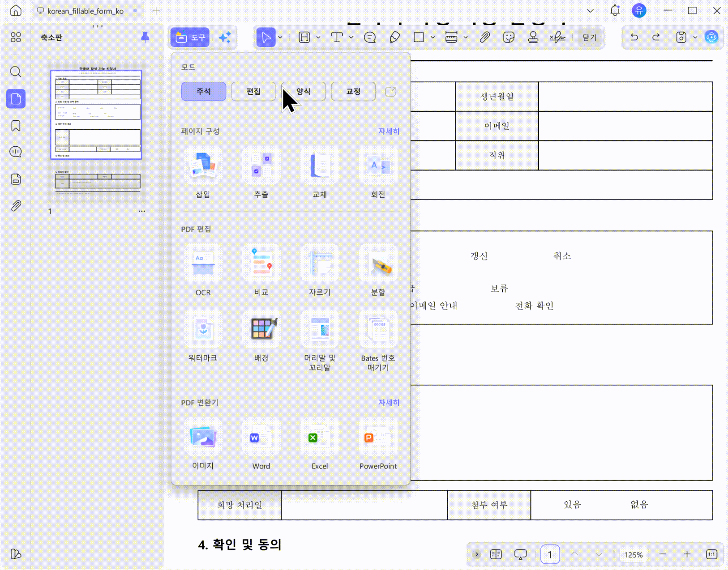
Task: Open the 교체 page replace tool
Action: [320, 172]
